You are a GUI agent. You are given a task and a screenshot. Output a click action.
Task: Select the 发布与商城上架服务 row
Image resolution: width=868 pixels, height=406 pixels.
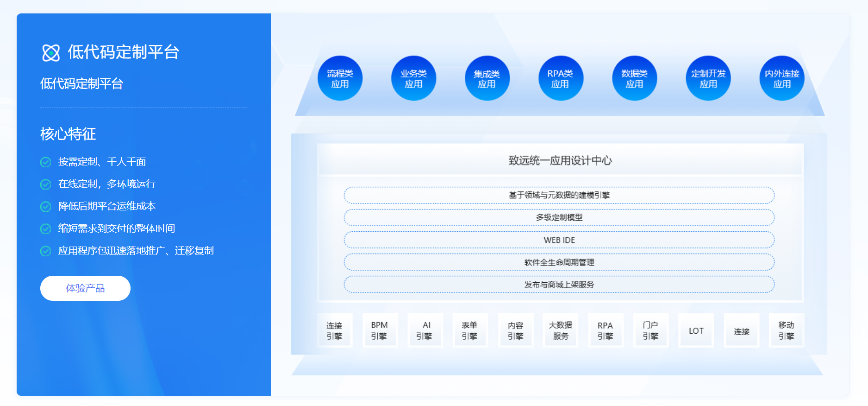(x=559, y=285)
